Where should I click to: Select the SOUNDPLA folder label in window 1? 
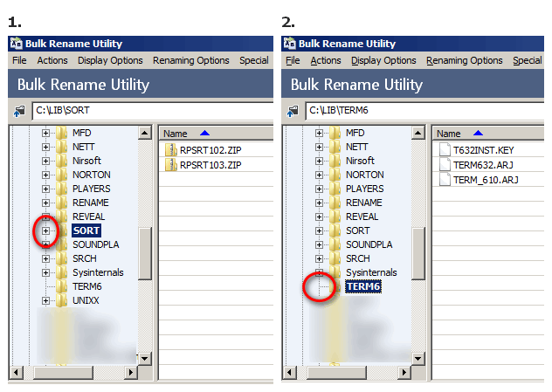(96, 245)
